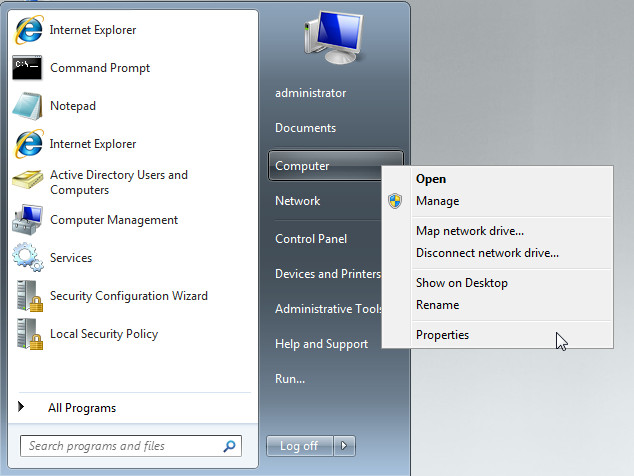
Task: Open the first Internet Explorer icon at top
Action: [x=28, y=30]
